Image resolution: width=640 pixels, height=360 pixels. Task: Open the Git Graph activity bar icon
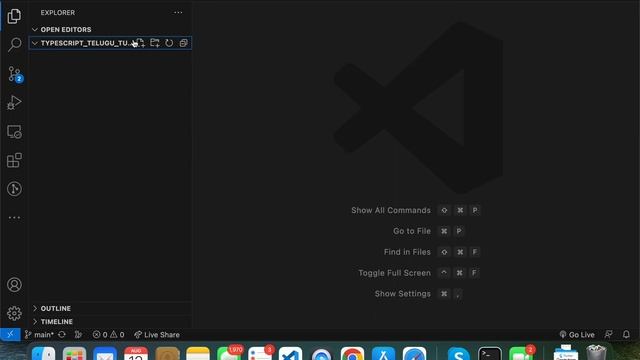point(14,189)
